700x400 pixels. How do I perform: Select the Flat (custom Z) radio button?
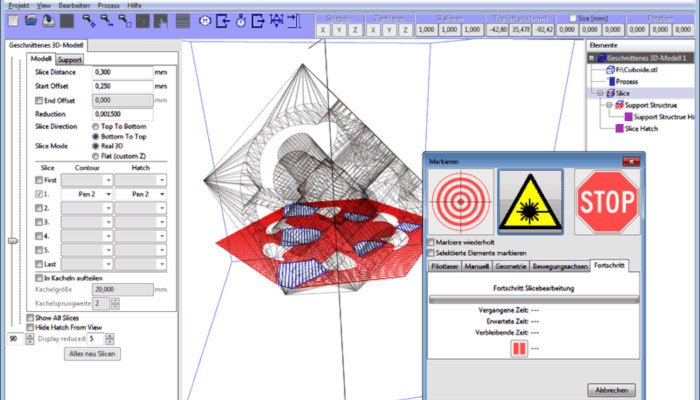pos(96,156)
